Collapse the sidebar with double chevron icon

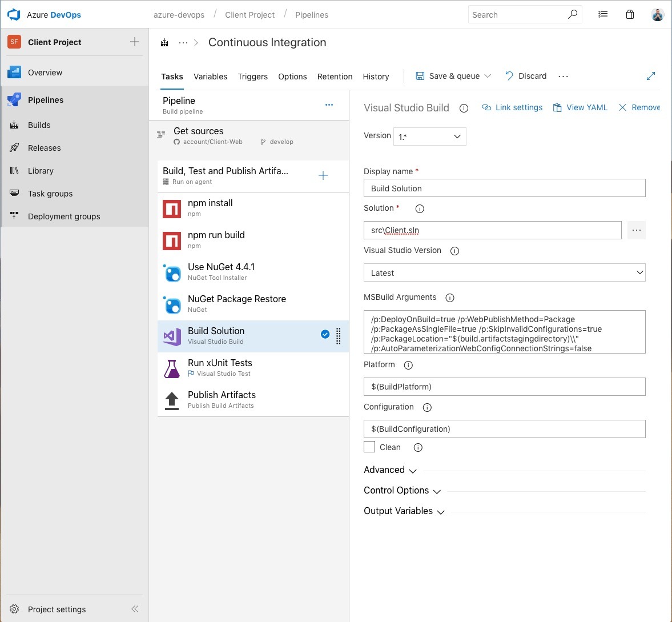[135, 609]
